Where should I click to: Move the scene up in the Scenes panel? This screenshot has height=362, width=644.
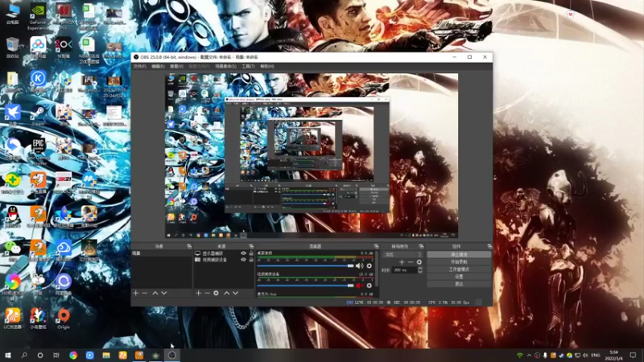(x=155, y=293)
